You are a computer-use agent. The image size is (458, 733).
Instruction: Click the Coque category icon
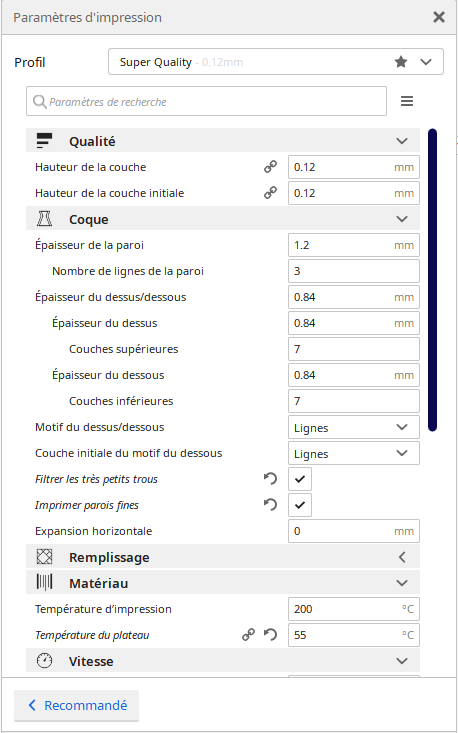(x=44, y=219)
